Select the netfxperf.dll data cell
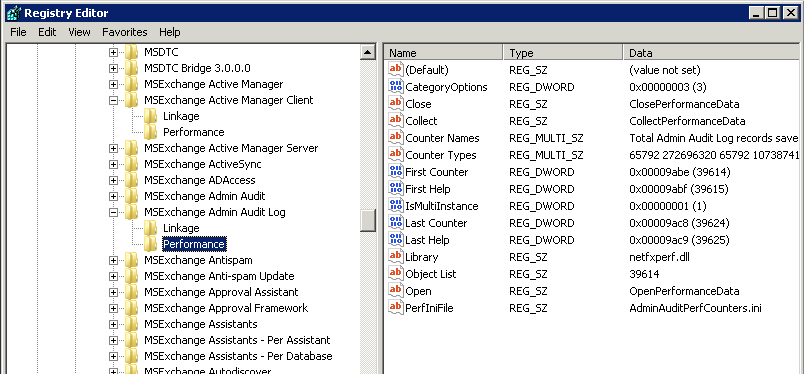The height and width of the screenshot is (374, 804). pyautogui.click(x=659, y=257)
